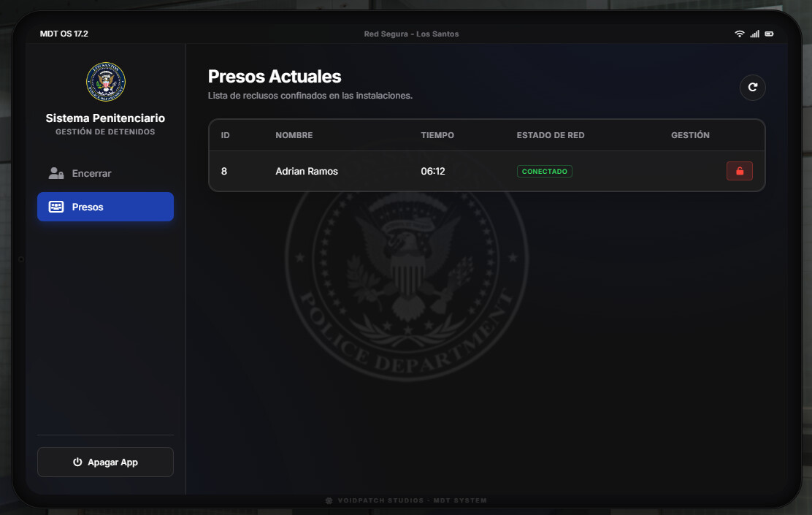
Task: Click the GESTIÓN DE DETENIDOS subtitle
Action: (105, 131)
